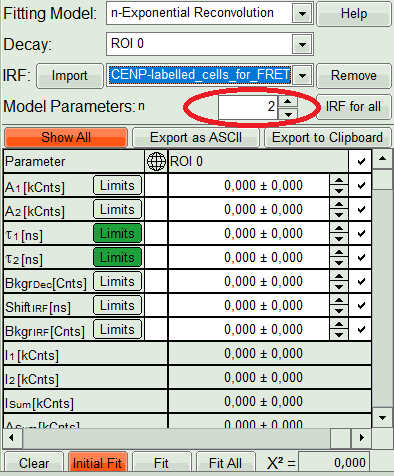
Task: Uncheck the BkgrIRF parameter checkbox
Action: pyautogui.click(x=360, y=329)
